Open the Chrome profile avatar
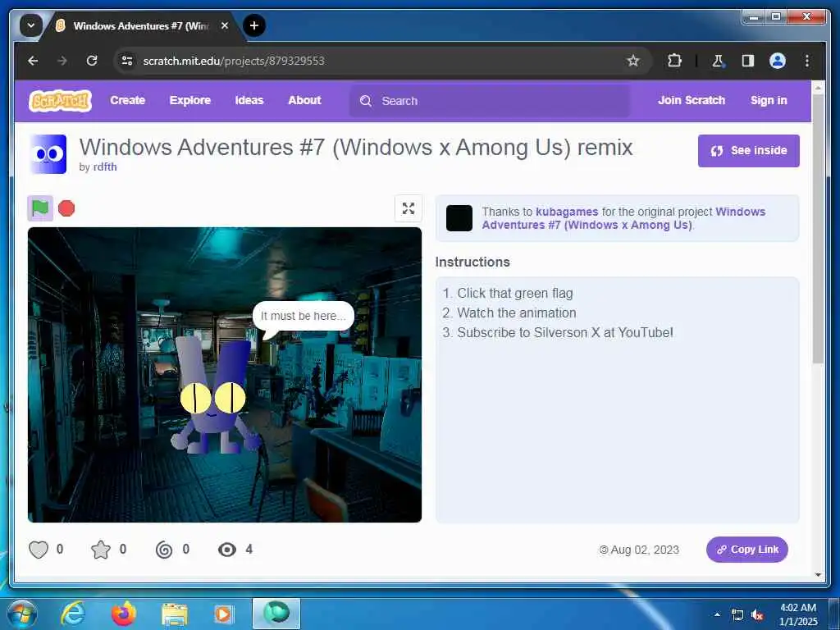840x630 pixels. coord(778,61)
